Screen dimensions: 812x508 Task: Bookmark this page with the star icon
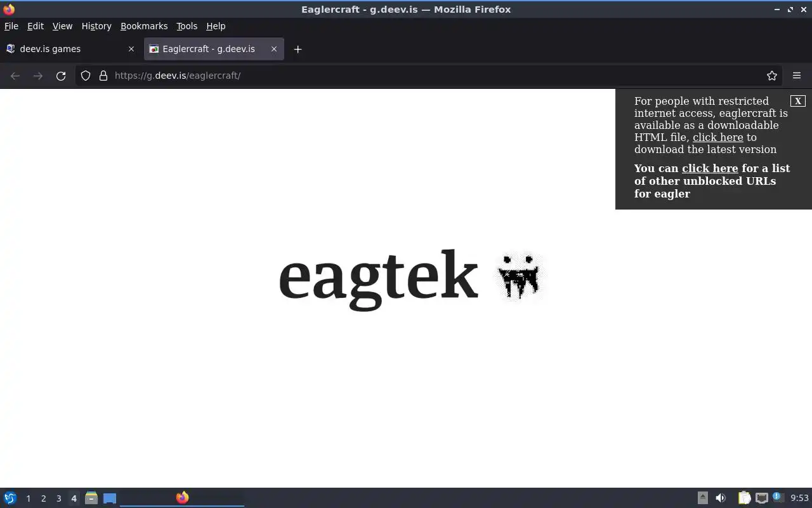[772, 76]
